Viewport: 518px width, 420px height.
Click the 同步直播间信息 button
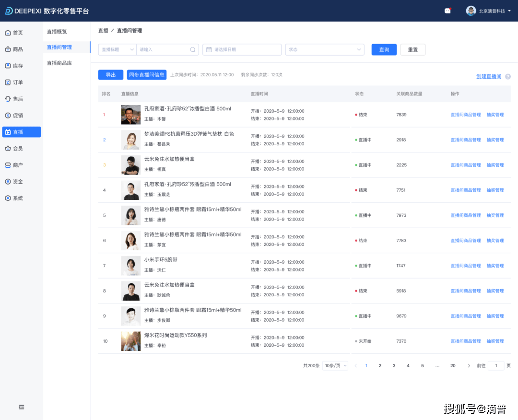pyautogui.click(x=146, y=75)
